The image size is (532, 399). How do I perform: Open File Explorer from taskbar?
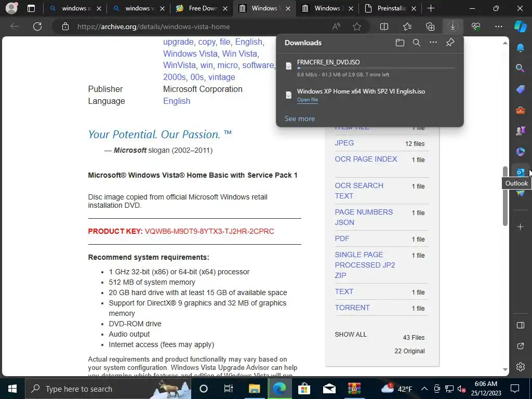[254, 389]
